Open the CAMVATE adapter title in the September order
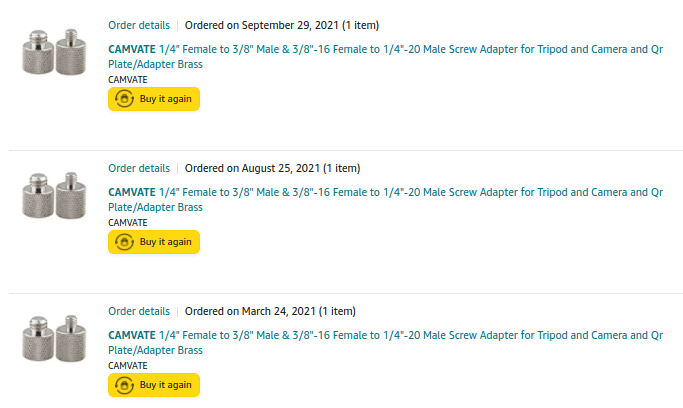This screenshot has height=408, width=683. click(385, 57)
